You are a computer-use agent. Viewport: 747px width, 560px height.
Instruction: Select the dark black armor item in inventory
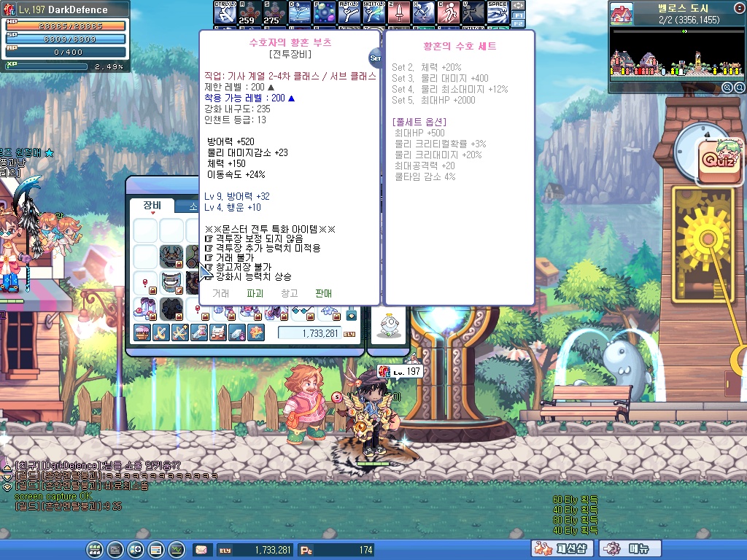click(x=171, y=308)
